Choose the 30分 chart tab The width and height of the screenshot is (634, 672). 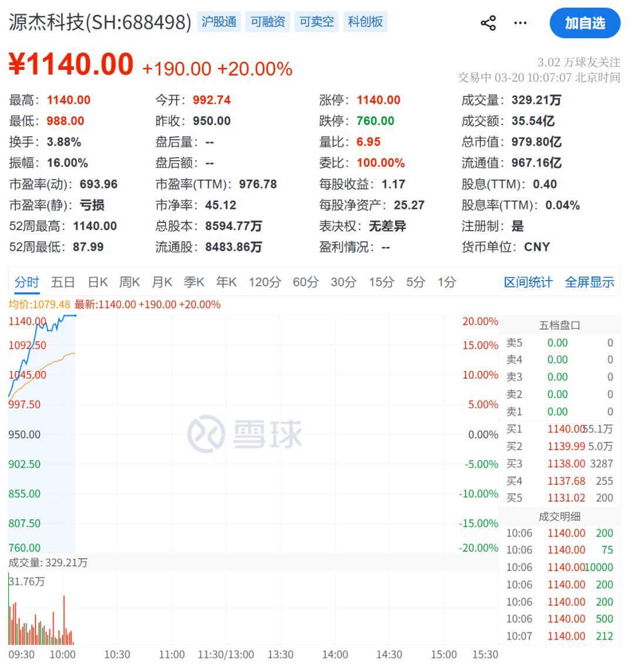[x=343, y=282]
